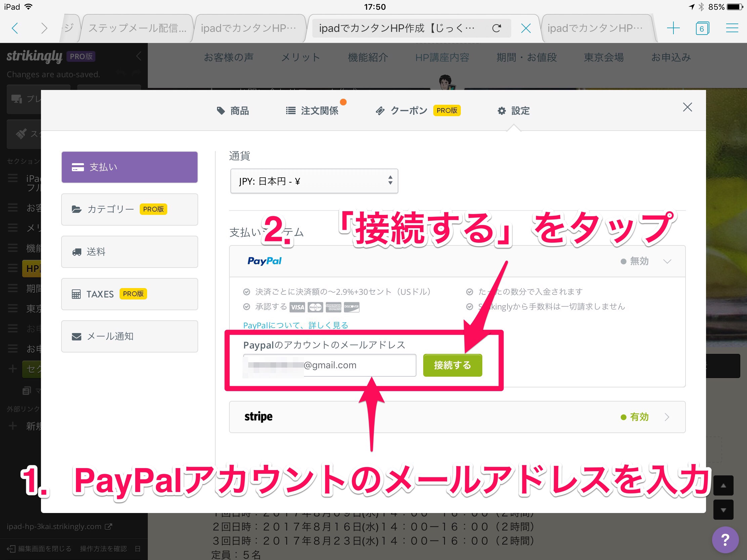Go to 機能紹介 in the site navigation
The height and width of the screenshot is (560, 747).
click(368, 57)
